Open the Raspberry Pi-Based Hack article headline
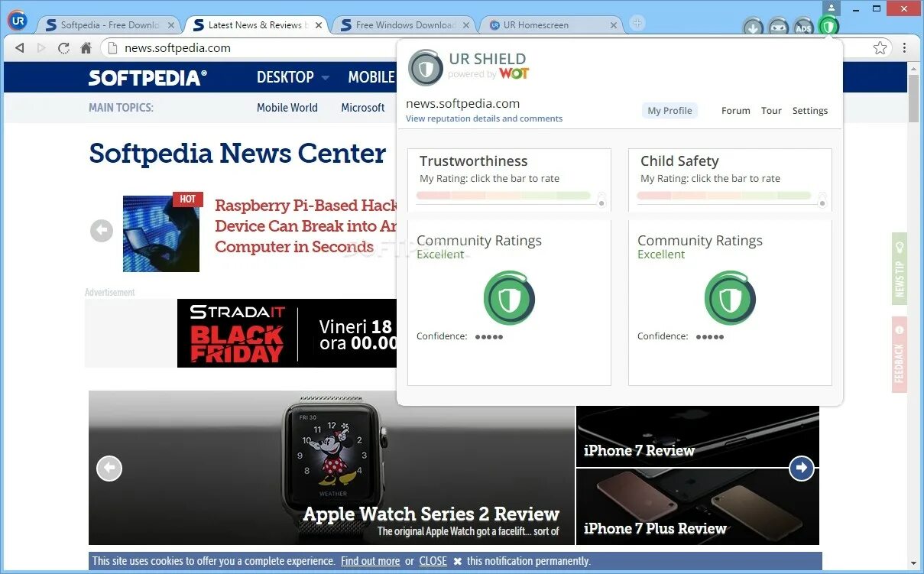This screenshot has height=574, width=924. pyautogui.click(x=306, y=226)
